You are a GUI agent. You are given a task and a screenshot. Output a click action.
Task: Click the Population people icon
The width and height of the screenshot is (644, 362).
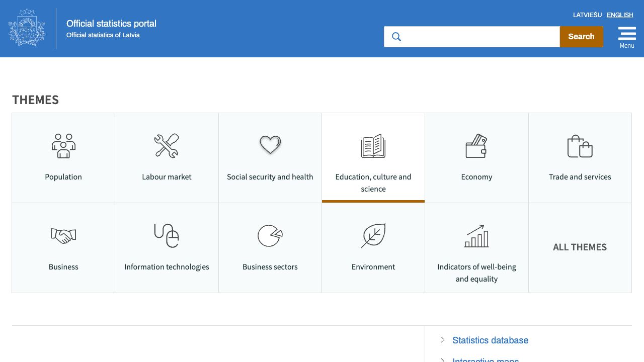tap(63, 146)
